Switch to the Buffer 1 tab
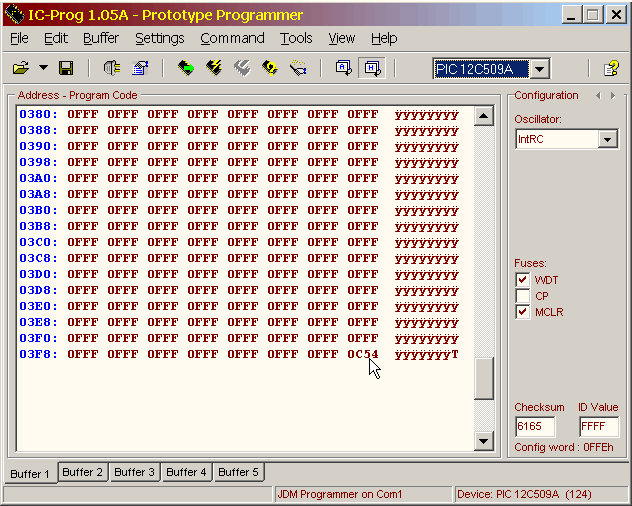 30,473
